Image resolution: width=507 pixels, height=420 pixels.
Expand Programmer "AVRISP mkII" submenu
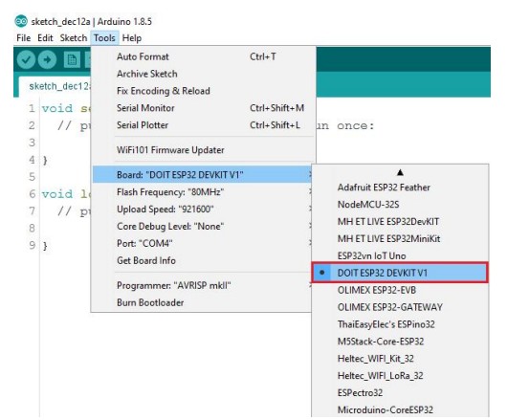click(203, 285)
